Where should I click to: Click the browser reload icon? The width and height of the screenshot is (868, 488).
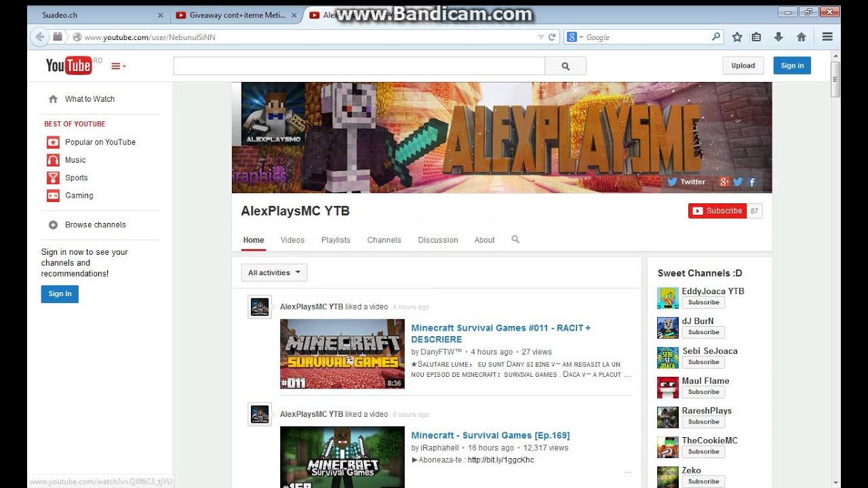552,37
